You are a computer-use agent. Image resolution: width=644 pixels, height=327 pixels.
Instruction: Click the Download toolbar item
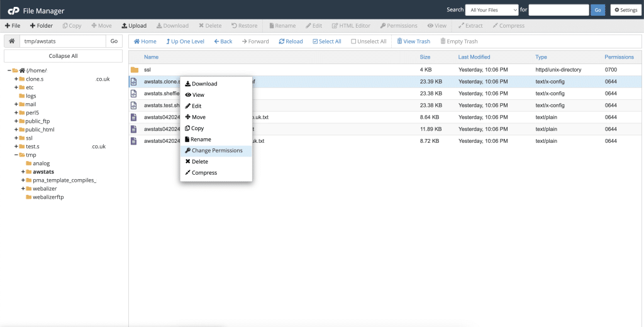[x=172, y=26]
